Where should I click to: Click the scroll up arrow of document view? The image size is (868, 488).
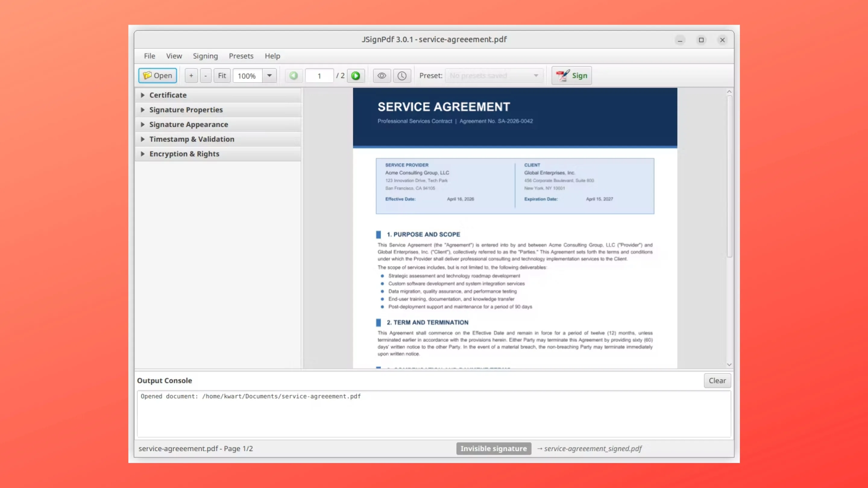coord(729,92)
